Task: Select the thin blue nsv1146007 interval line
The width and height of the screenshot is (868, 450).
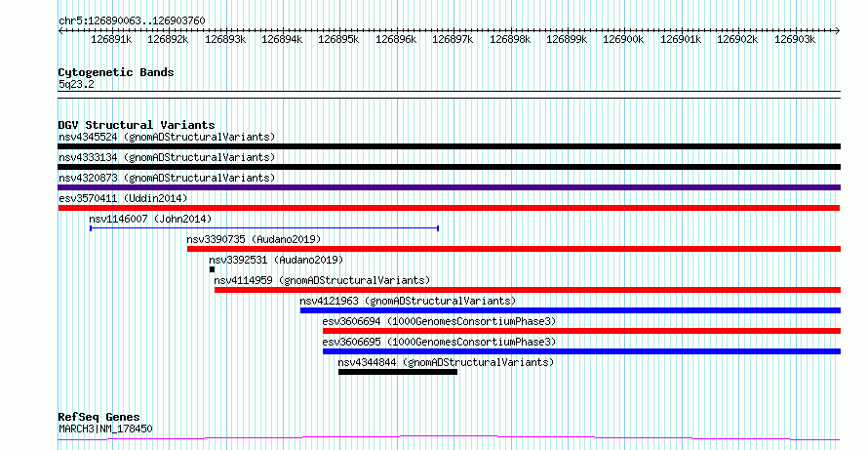Action: (x=264, y=227)
